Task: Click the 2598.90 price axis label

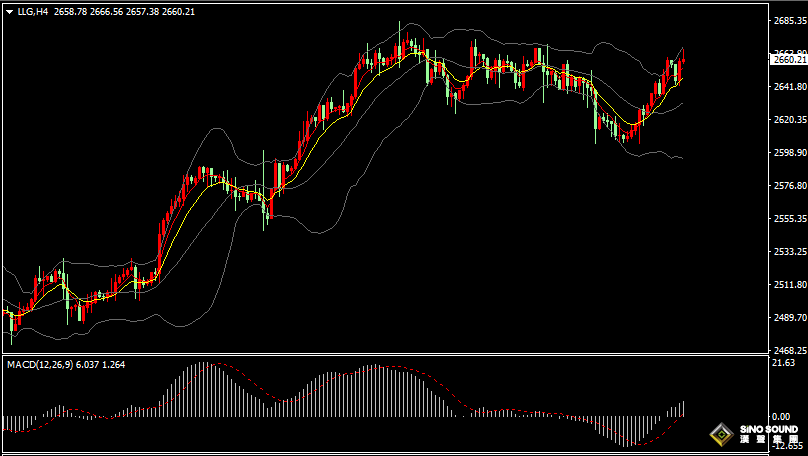Action: tap(789, 153)
